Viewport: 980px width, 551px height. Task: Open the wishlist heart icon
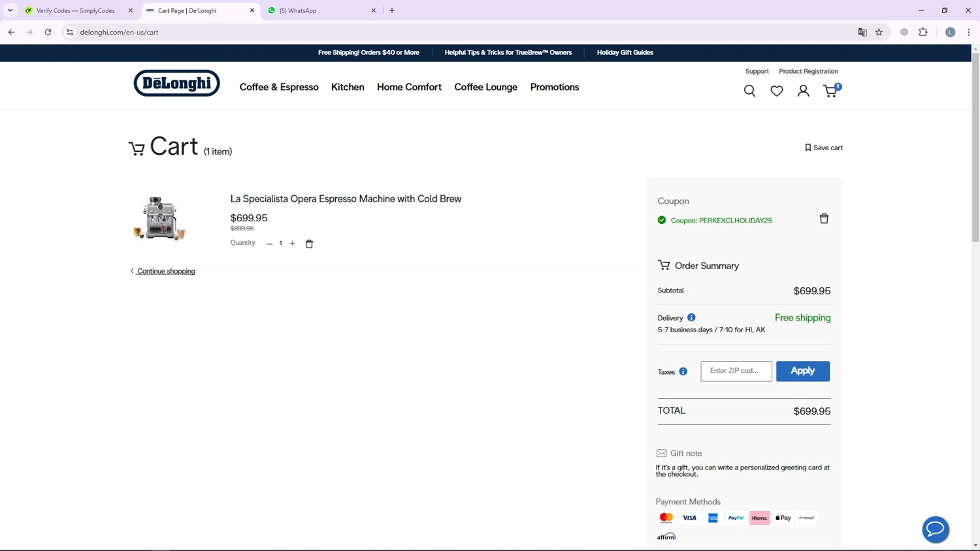[x=776, y=91]
